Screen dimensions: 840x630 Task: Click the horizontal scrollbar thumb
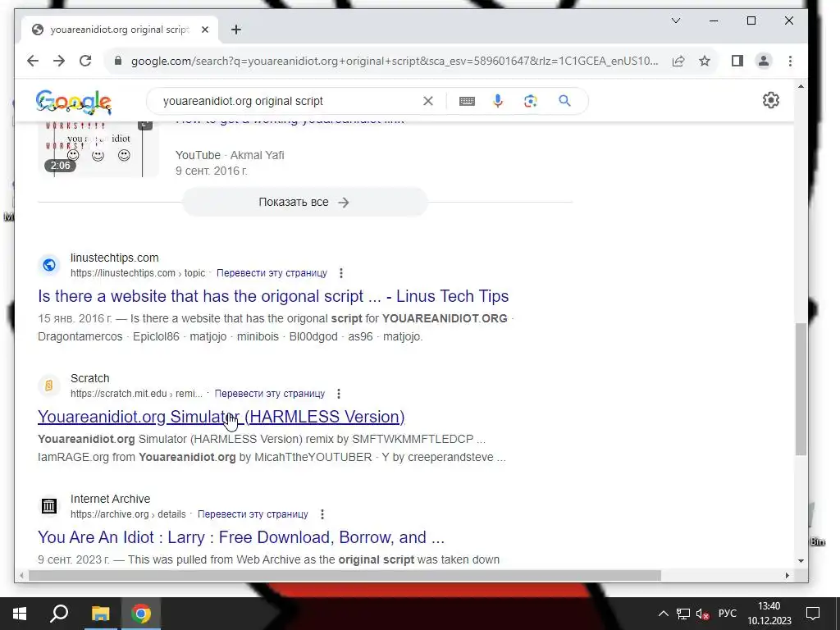(x=345, y=575)
